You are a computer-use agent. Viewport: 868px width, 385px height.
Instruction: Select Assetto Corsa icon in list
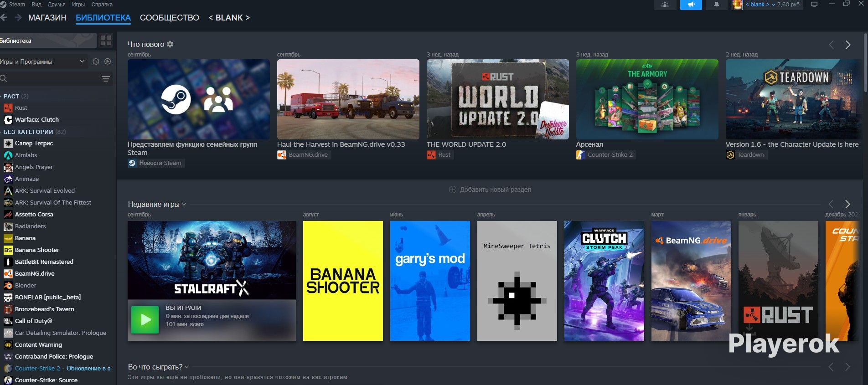tap(8, 215)
